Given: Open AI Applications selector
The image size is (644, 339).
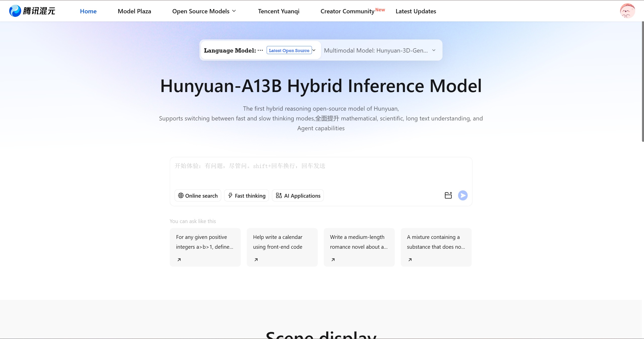Looking at the screenshot, I should click(298, 195).
